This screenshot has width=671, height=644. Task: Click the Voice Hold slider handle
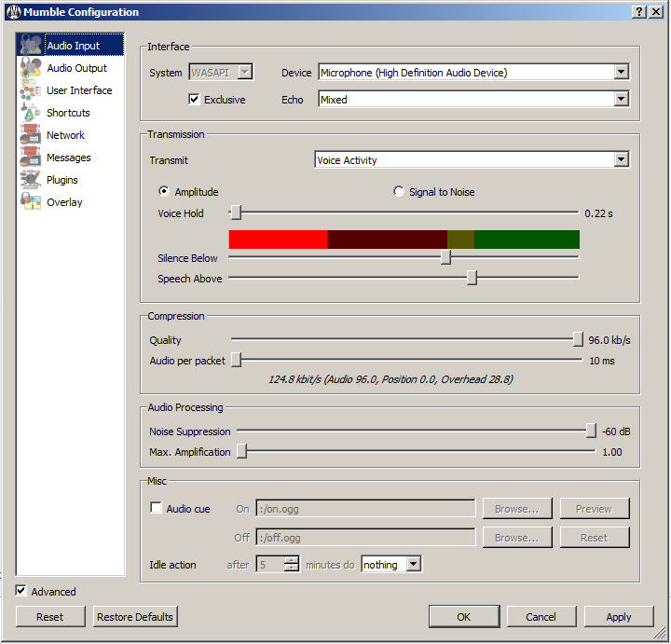tap(236, 212)
